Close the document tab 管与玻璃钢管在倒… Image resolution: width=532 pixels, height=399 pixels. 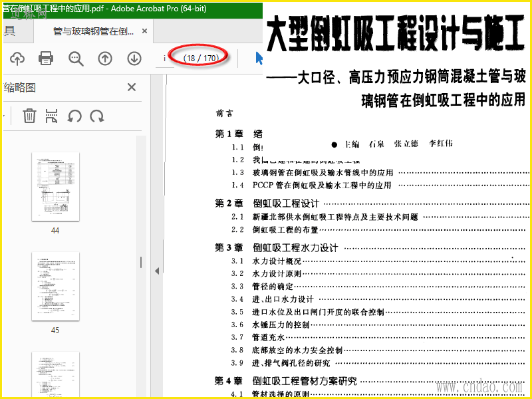[144, 31]
